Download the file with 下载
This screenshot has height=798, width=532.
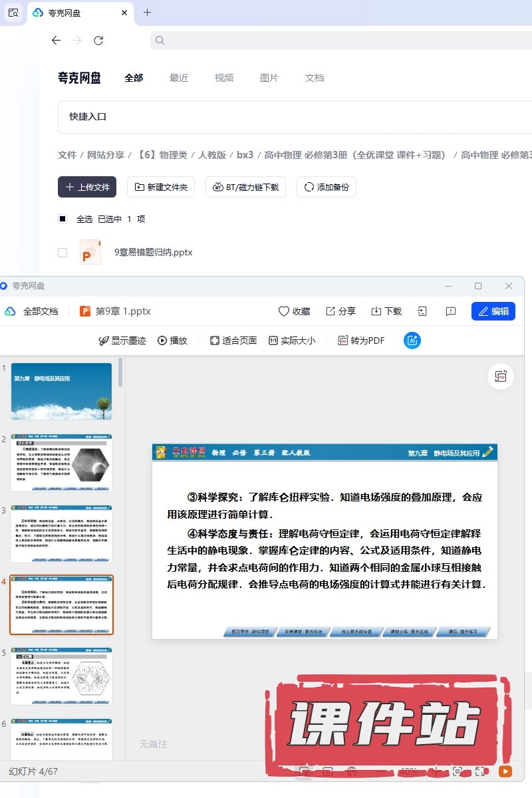(386, 311)
